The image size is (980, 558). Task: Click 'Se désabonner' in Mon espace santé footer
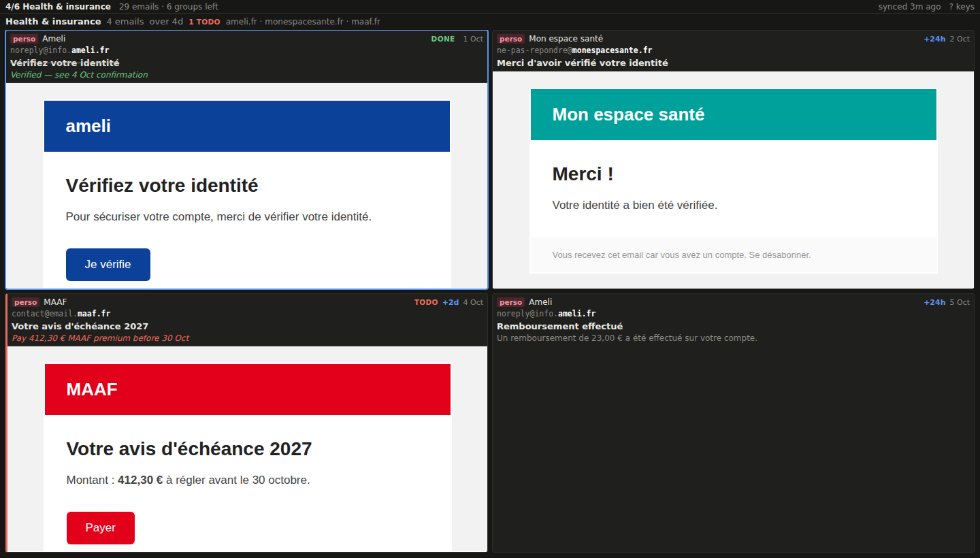pos(780,255)
